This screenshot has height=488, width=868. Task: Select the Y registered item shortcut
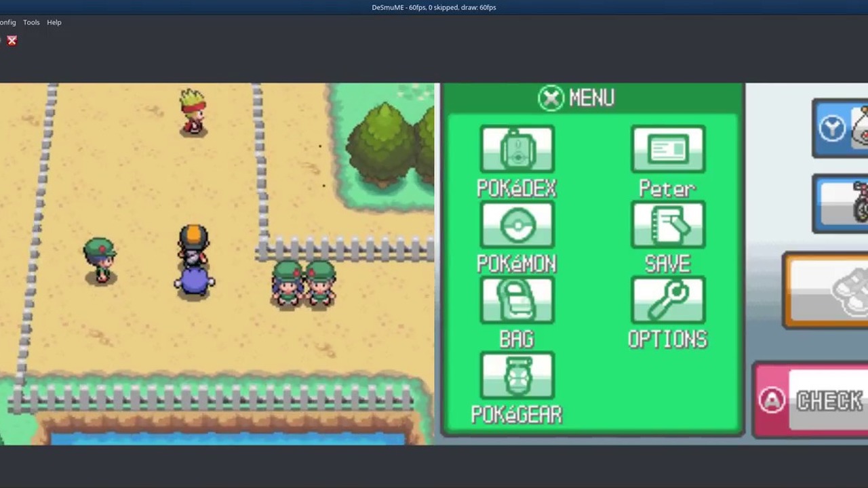(x=840, y=128)
